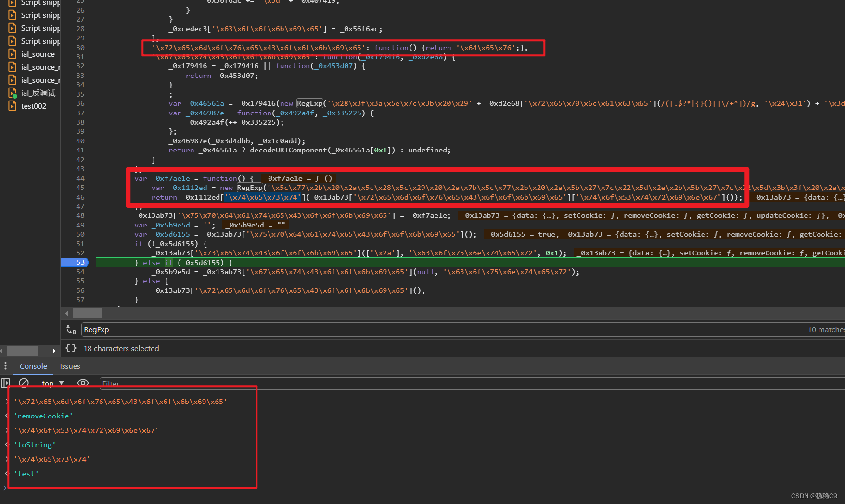Set a breakpoint on line number 46
845x504 pixels.
80,197
